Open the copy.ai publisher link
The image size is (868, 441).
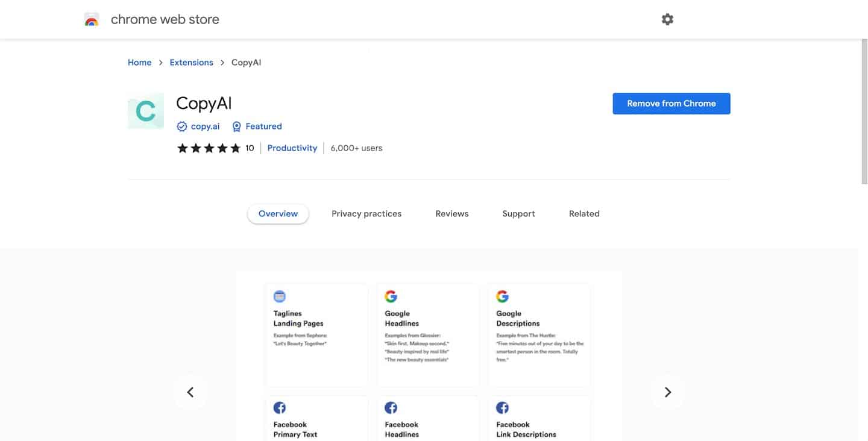click(206, 127)
